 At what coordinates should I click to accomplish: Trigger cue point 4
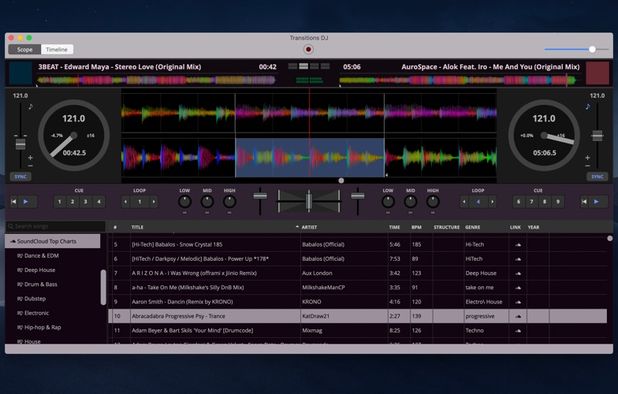pos(99,202)
